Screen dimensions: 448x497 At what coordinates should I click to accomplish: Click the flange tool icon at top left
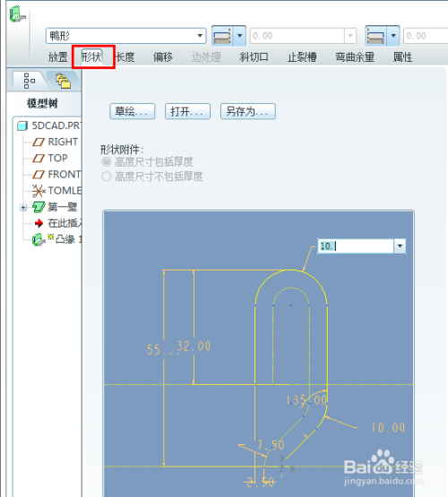[17, 14]
